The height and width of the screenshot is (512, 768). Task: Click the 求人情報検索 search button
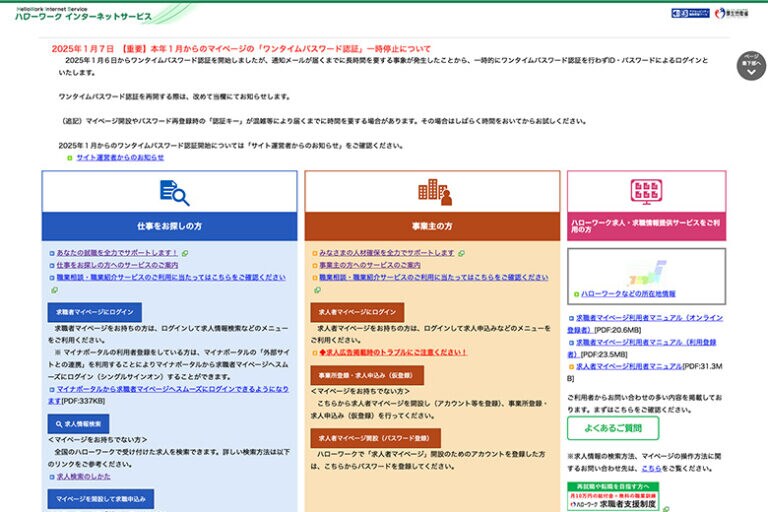tap(78, 424)
